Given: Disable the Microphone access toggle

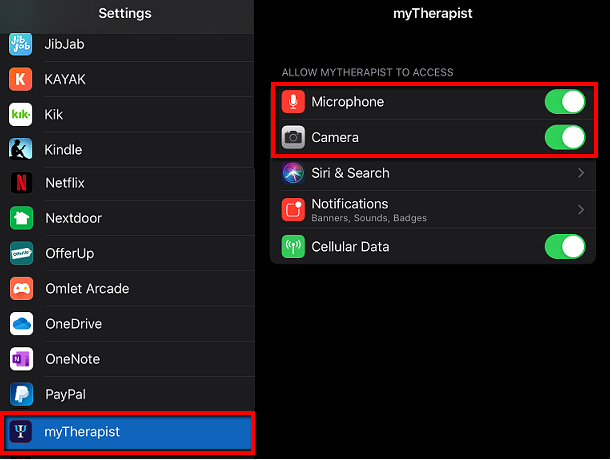Looking at the screenshot, I should (x=565, y=102).
